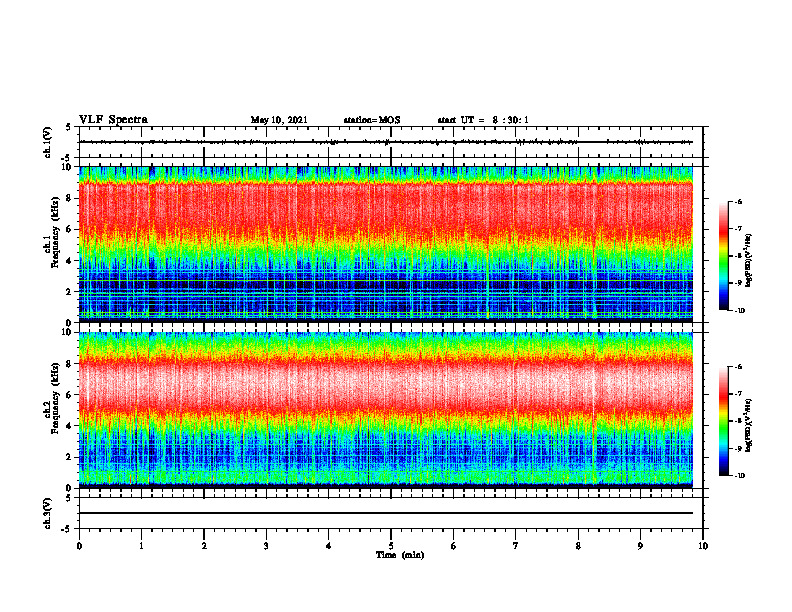The image size is (792, 612).
Task: Click the ch.1 frequency tick label '4'
Action: [x=70, y=261]
